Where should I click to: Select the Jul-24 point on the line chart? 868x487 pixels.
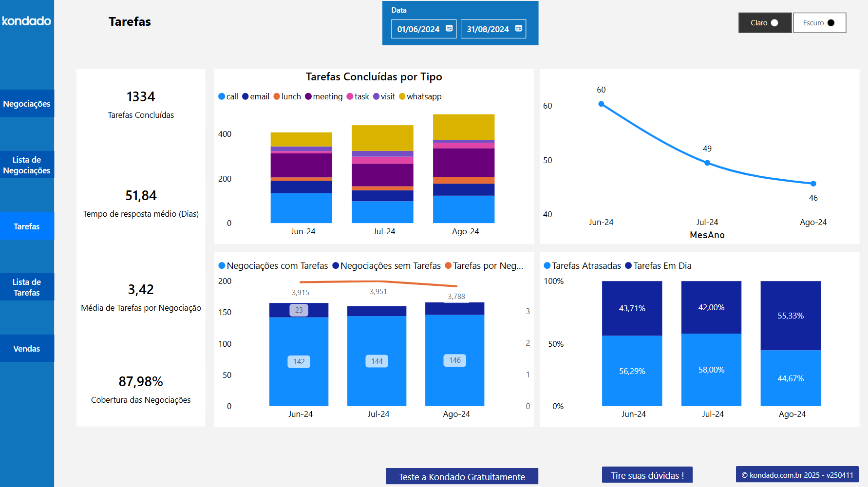706,163
